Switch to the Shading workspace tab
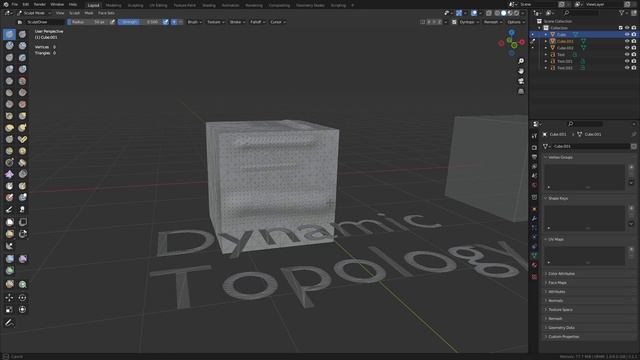 point(209,5)
